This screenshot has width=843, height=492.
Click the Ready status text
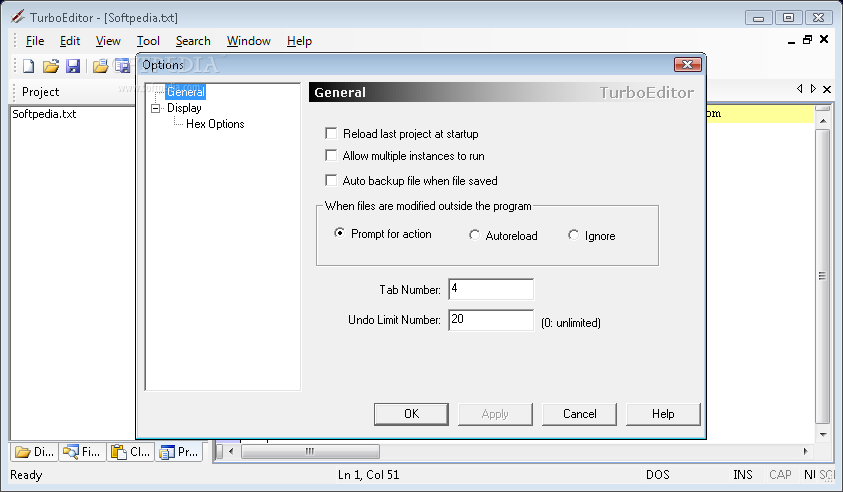click(26, 475)
